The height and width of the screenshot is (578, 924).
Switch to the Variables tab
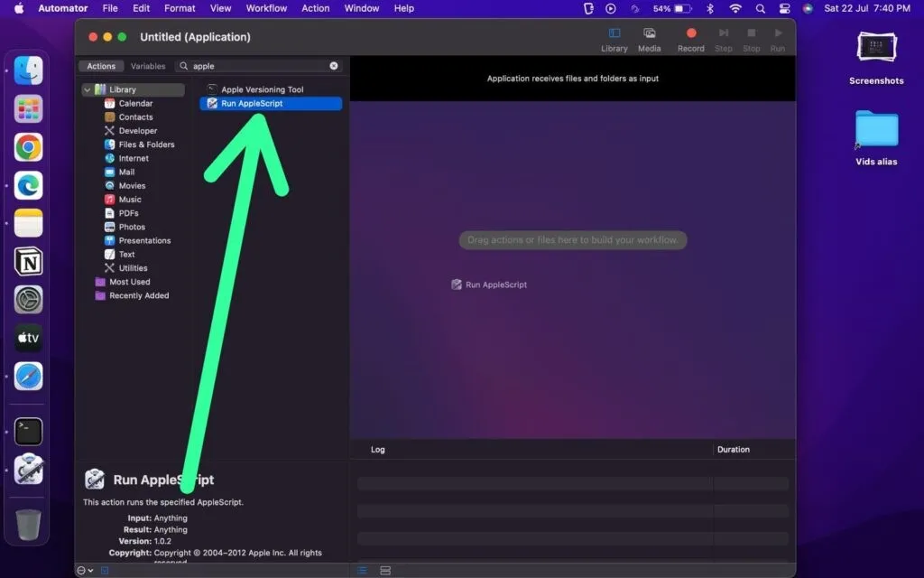(148, 66)
